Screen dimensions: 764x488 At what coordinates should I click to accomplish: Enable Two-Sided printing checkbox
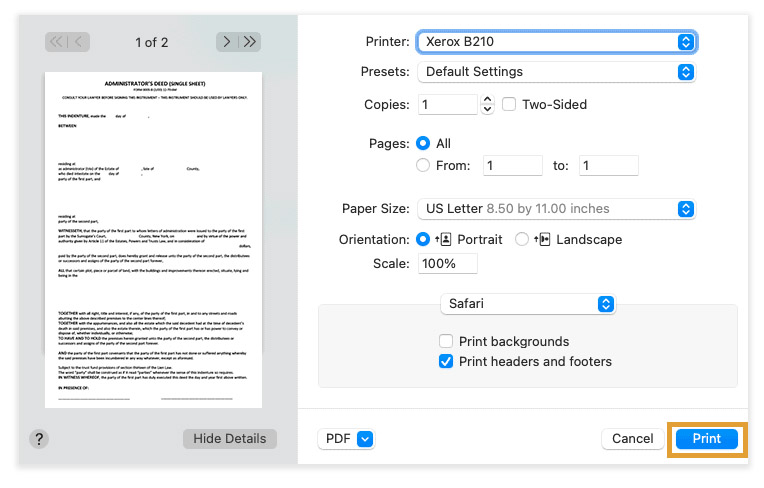click(x=509, y=104)
